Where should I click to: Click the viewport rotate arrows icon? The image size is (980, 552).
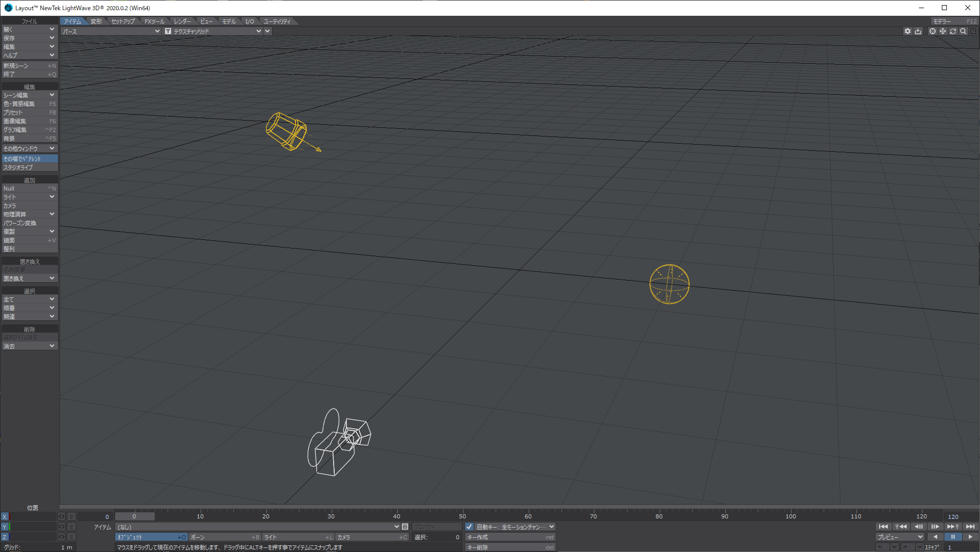(953, 31)
